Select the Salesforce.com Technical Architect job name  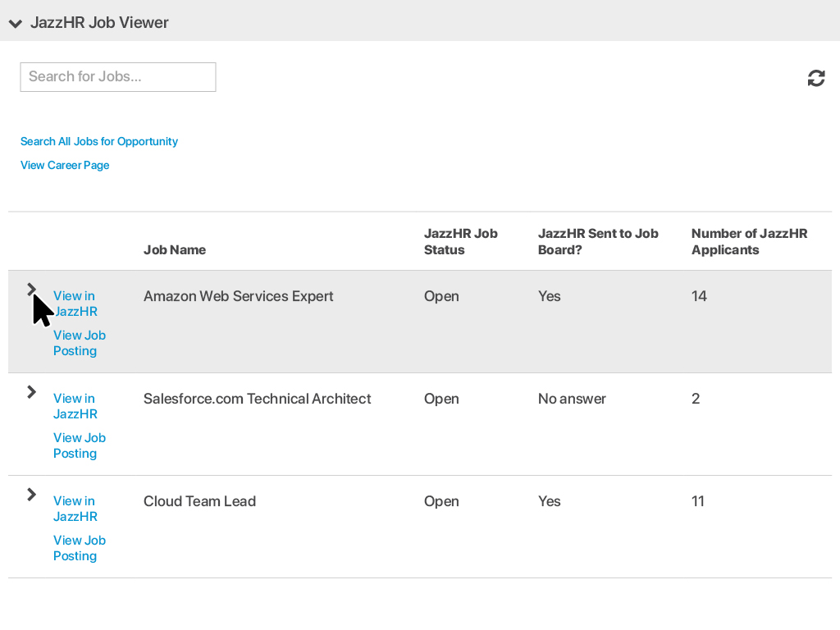pos(257,399)
